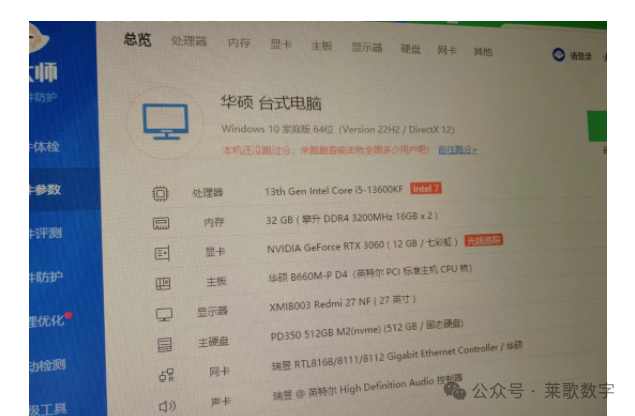The width and height of the screenshot is (635, 416).
Task: Open the 硬盘 tab
Action: click(410, 49)
